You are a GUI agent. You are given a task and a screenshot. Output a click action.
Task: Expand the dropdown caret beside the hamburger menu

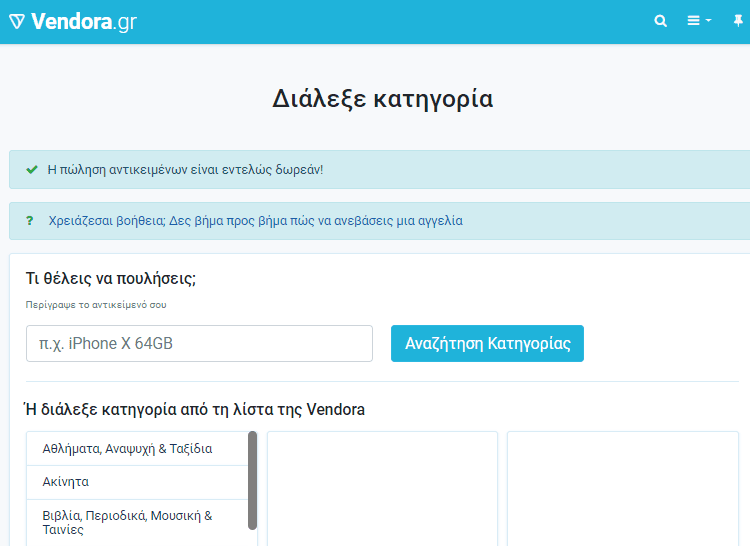click(708, 21)
